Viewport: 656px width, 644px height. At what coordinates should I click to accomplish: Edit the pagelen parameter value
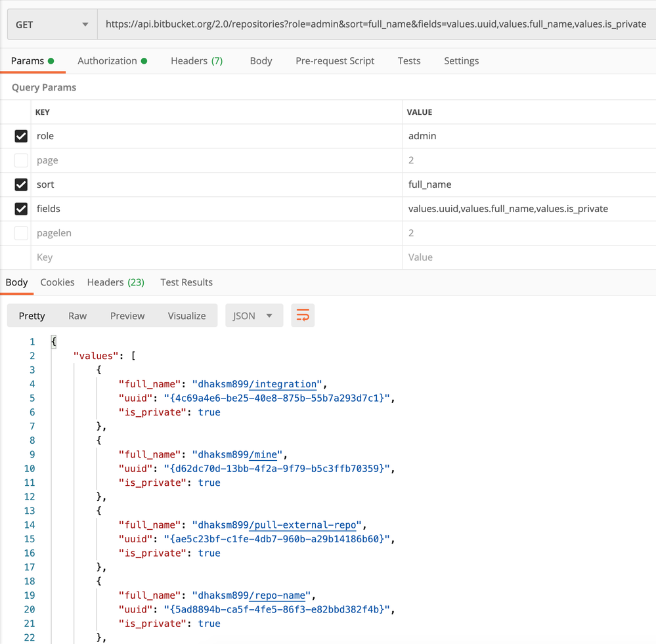(x=529, y=233)
